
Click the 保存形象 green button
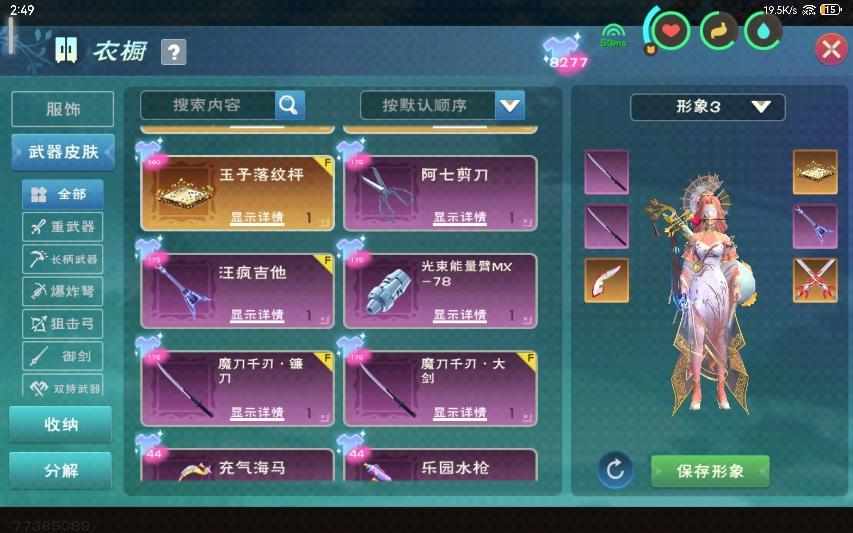pos(710,471)
